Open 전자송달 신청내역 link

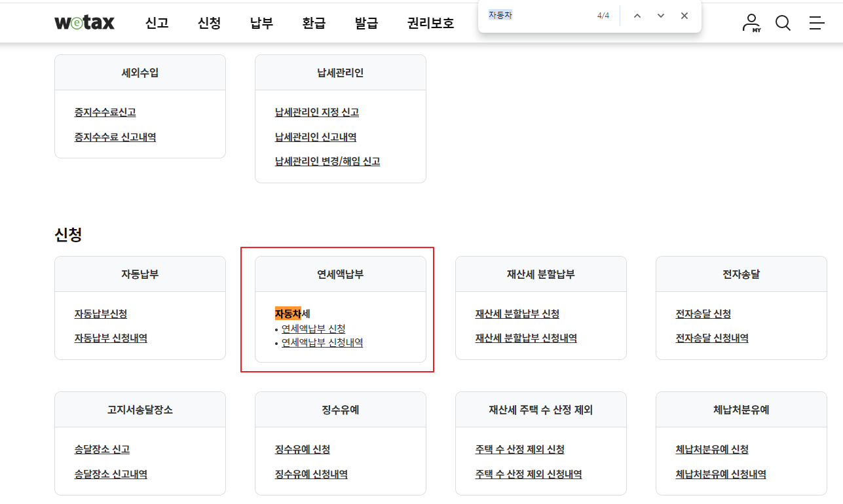click(712, 338)
